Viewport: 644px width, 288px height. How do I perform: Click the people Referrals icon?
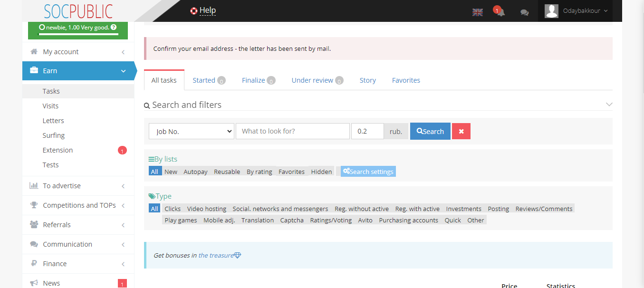(x=34, y=224)
